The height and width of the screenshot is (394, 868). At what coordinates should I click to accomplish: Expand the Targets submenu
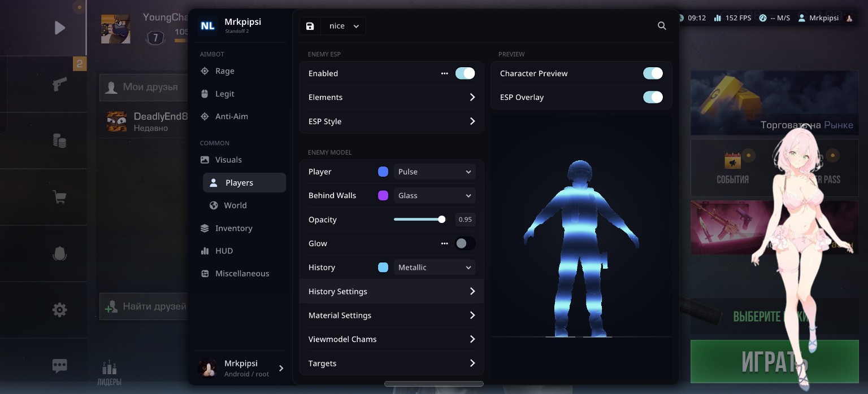tap(392, 363)
